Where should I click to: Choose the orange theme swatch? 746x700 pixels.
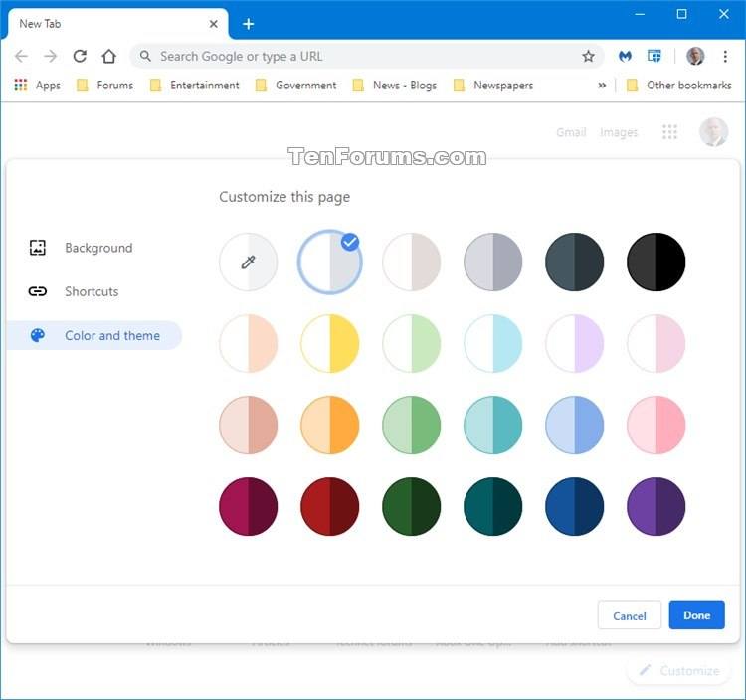[329, 426]
